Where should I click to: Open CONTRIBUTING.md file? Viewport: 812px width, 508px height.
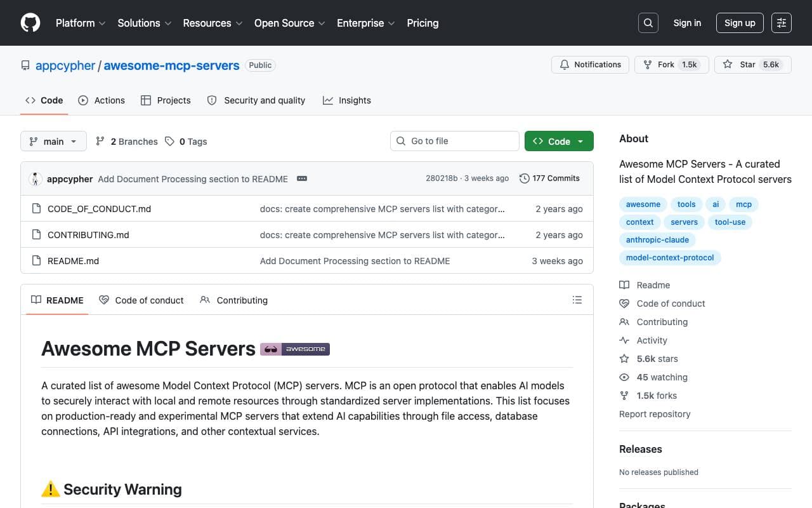pos(88,235)
